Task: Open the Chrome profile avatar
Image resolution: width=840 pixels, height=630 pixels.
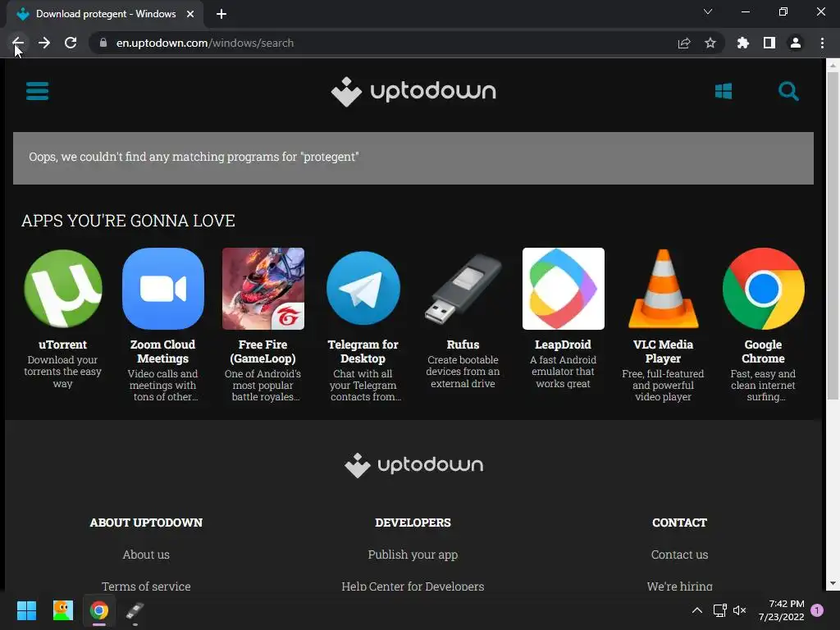Action: 795,43
